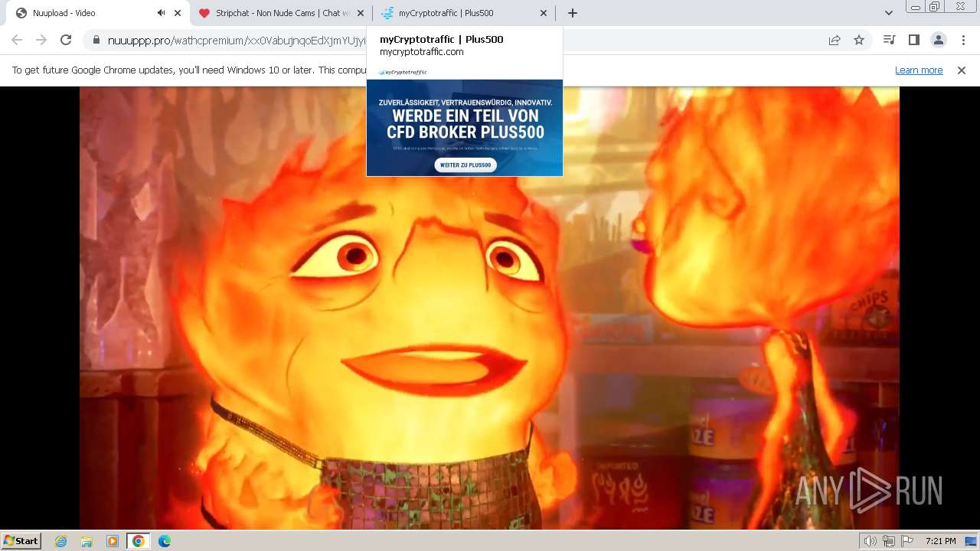Screen dimensions: 980x551
Task: Launch Internet Explorer from taskbar
Action: [61, 541]
